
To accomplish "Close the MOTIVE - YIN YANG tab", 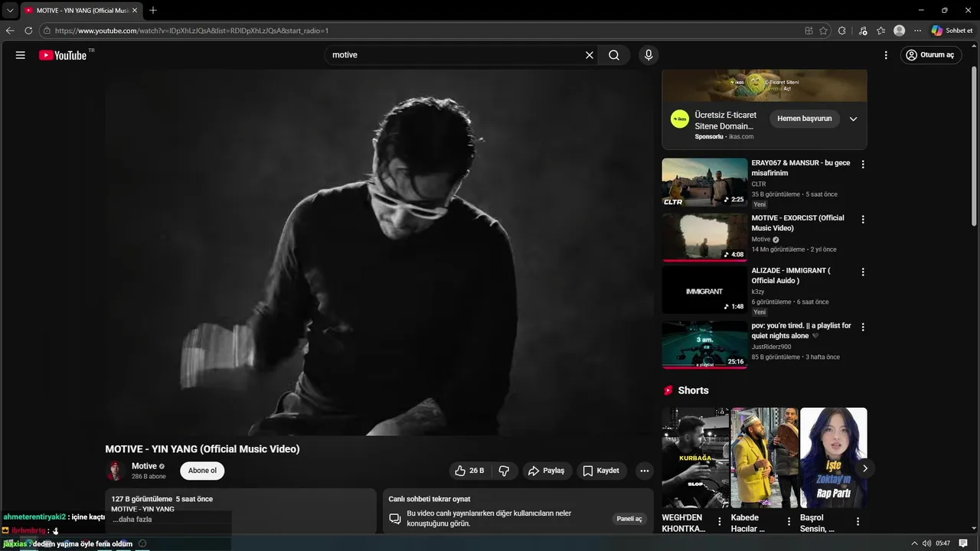I will (135, 11).
